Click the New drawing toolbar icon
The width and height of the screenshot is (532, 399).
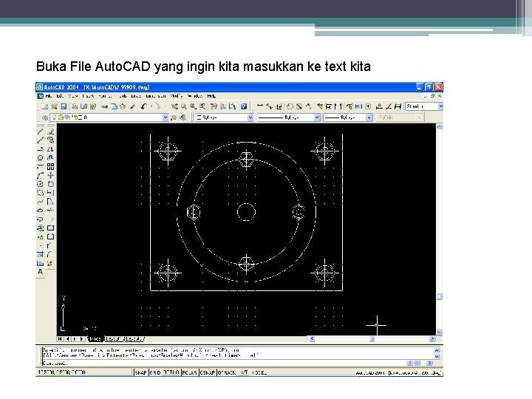(45, 106)
